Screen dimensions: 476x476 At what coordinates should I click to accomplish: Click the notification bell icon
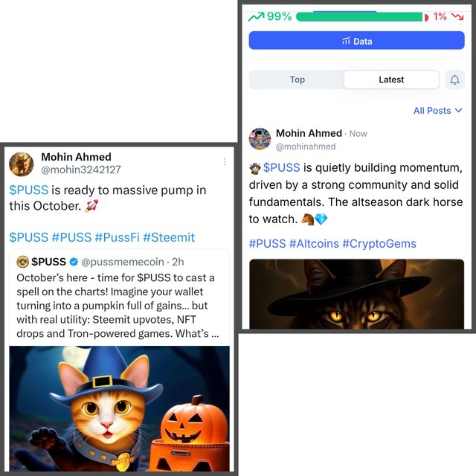pyautogui.click(x=454, y=80)
